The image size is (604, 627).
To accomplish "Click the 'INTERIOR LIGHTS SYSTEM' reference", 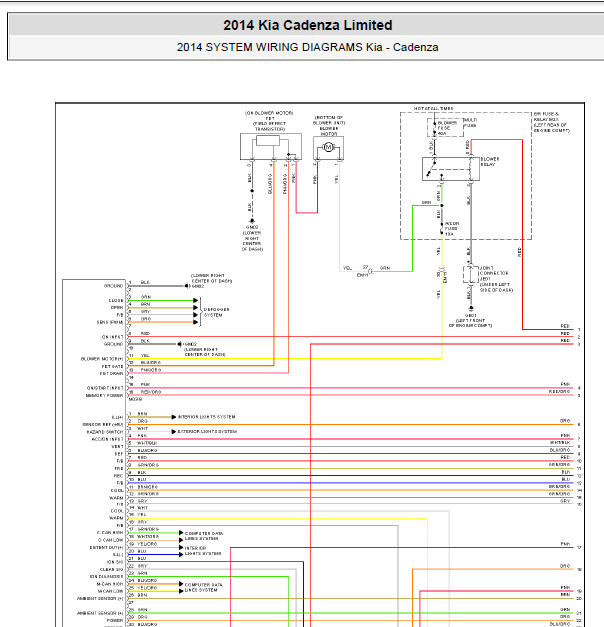I will tap(206, 417).
